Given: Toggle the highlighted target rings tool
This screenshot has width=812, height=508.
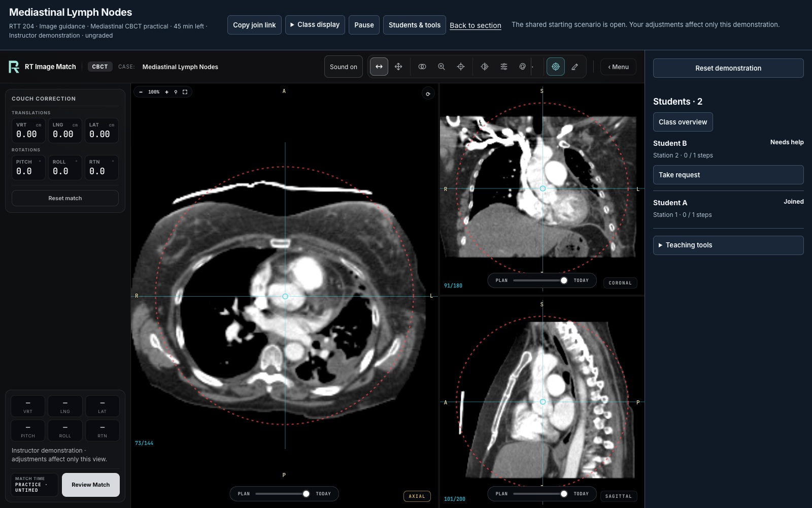Looking at the screenshot, I should coord(556,67).
